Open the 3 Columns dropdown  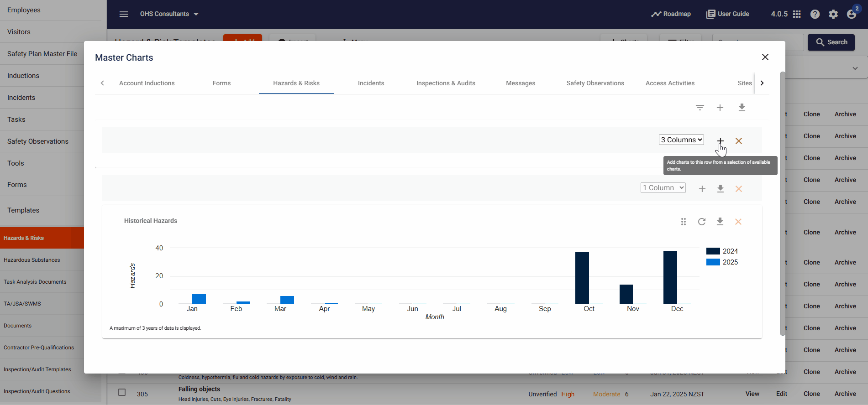[x=681, y=140]
